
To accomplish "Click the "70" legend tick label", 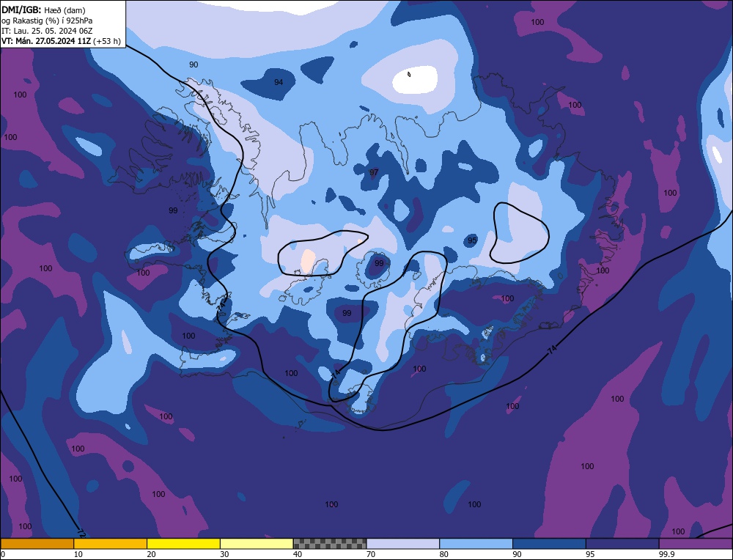I will (370, 554).
